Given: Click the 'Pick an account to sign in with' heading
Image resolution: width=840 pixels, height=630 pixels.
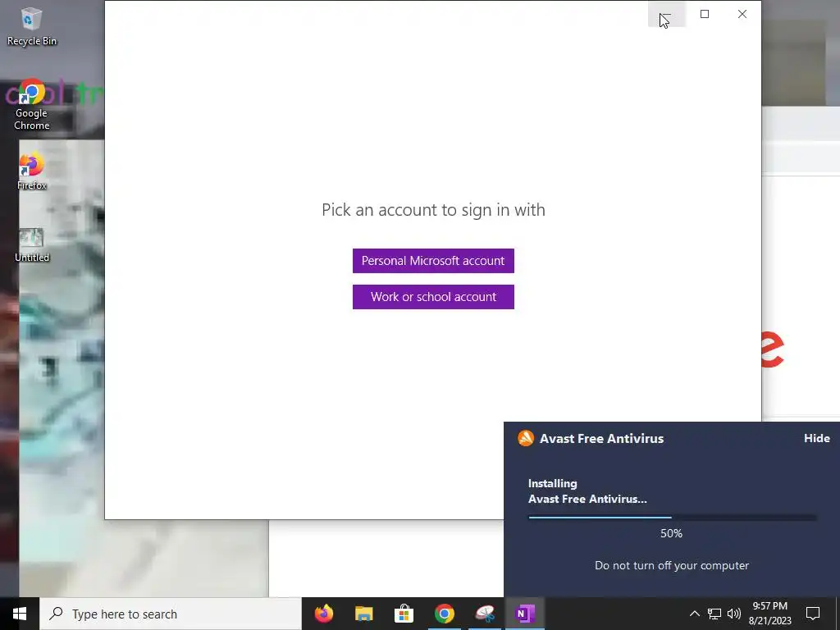Looking at the screenshot, I should tap(433, 210).
